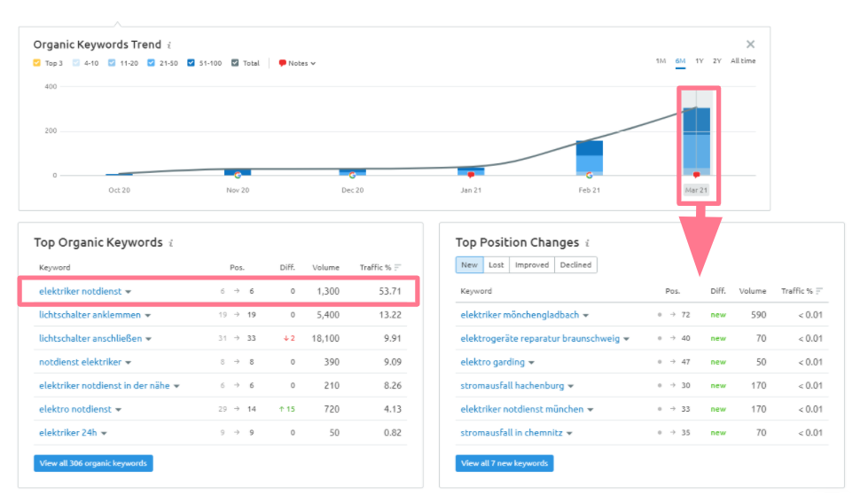
Task: Toggle the 51-100 positions checkbox
Action: click(x=191, y=63)
